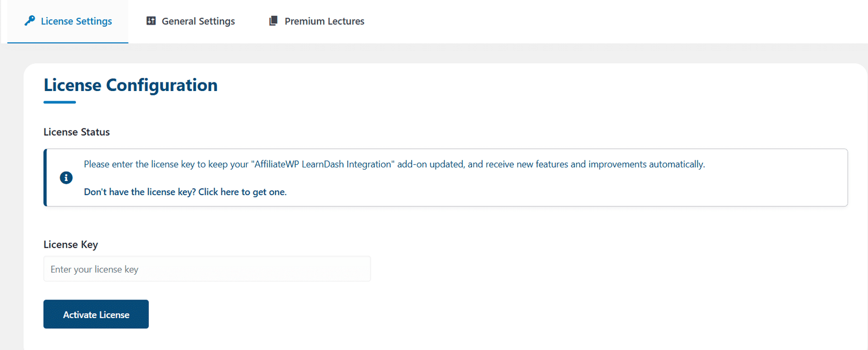This screenshot has width=868, height=350.
Task: Click "Don't have the license key?" text
Action: tap(140, 192)
